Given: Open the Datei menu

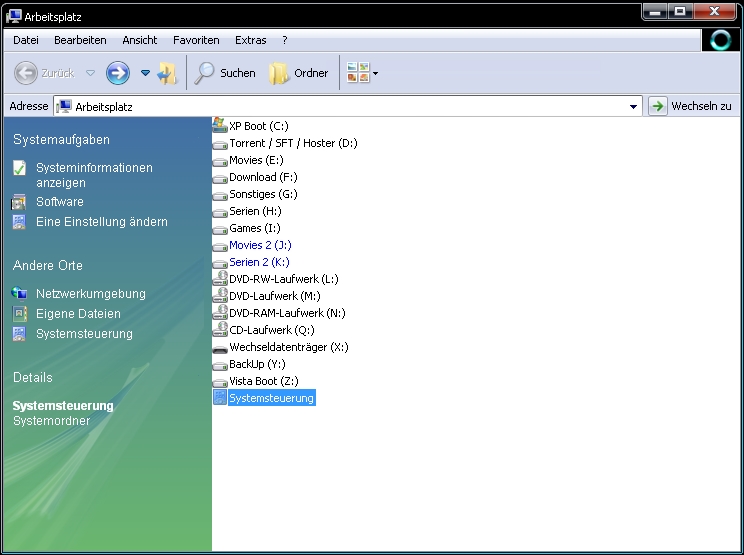Looking at the screenshot, I should pos(26,40).
